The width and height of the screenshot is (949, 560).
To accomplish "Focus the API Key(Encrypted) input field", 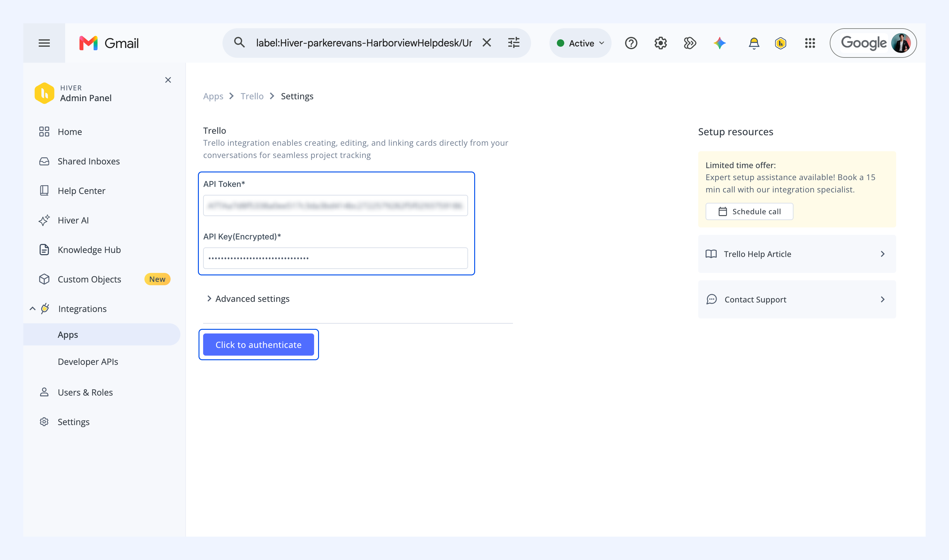I will coord(336,258).
